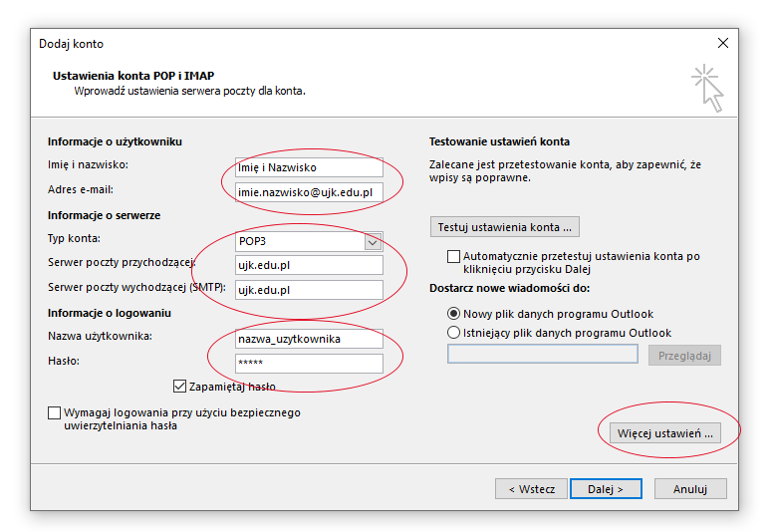This screenshot has height=532, width=771.
Task: Select the Nazwa użytkownika field
Action: (308, 339)
